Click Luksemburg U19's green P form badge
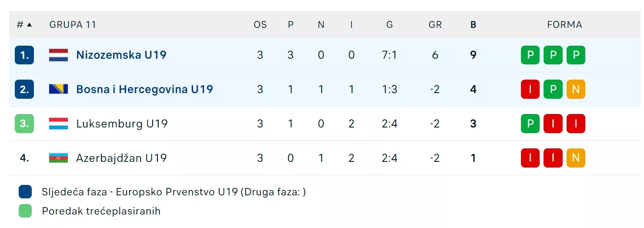Viewport: 644px width, 228px height. click(x=530, y=124)
